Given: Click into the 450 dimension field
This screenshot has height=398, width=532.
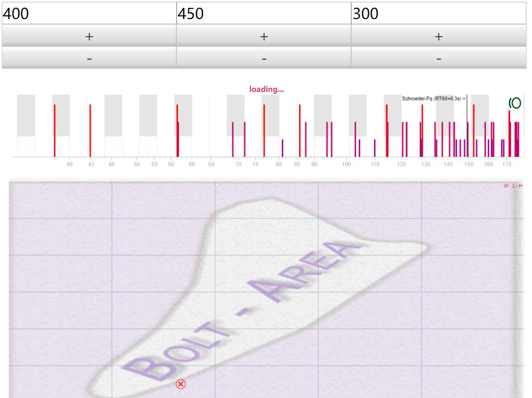Looking at the screenshot, I should point(263,13).
